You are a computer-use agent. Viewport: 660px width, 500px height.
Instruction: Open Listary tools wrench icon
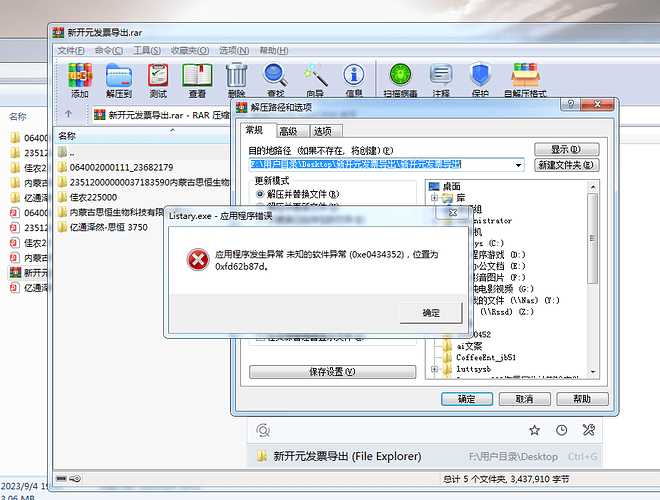pyautogui.click(x=588, y=430)
